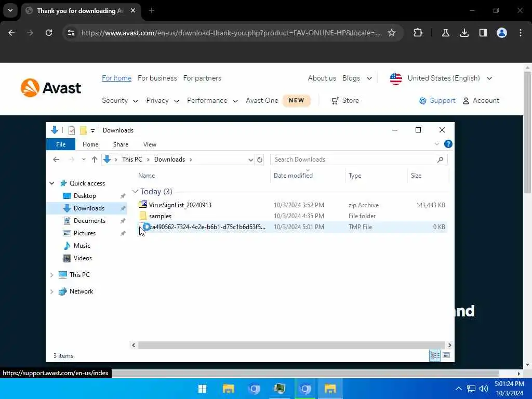Image resolution: width=532 pixels, height=399 pixels.
Task: Select Pictures in Quick access
Action: pos(85,233)
